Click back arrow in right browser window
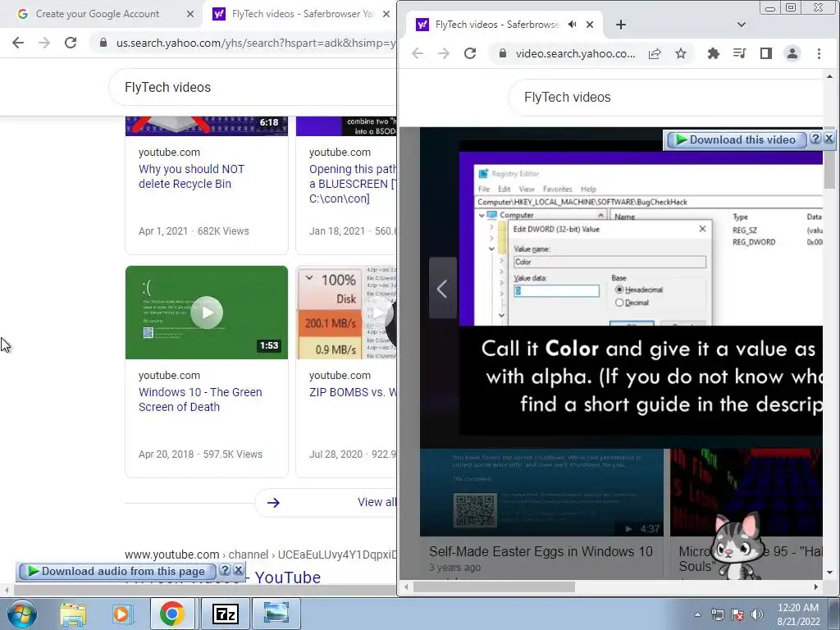This screenshot has width=840, height=630. [x=418, y=53]
